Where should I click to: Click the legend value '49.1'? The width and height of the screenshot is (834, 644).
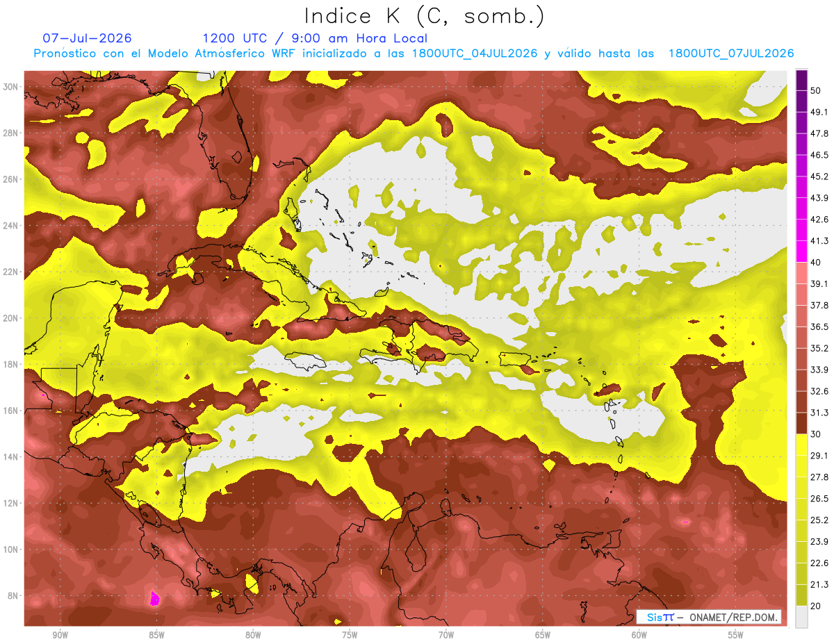click(x=819, y=112)
